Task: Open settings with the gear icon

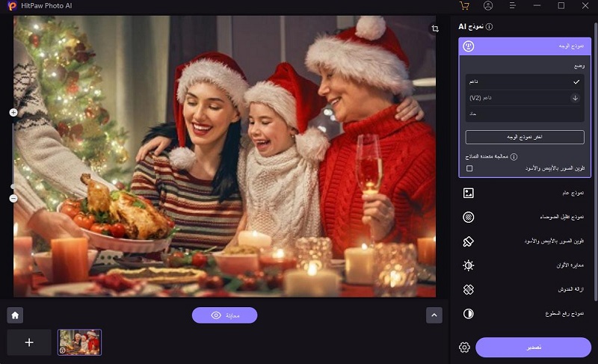Action: coord(464,348)
